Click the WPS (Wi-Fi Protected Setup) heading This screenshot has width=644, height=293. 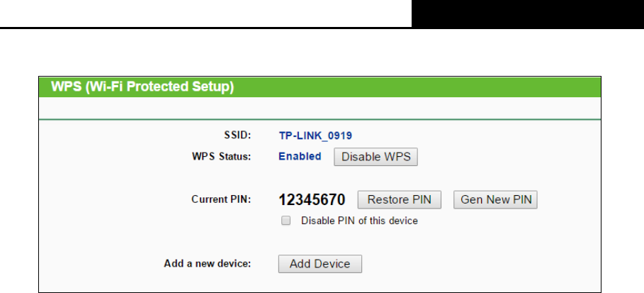pyautogui.click(x=142, y=87)
